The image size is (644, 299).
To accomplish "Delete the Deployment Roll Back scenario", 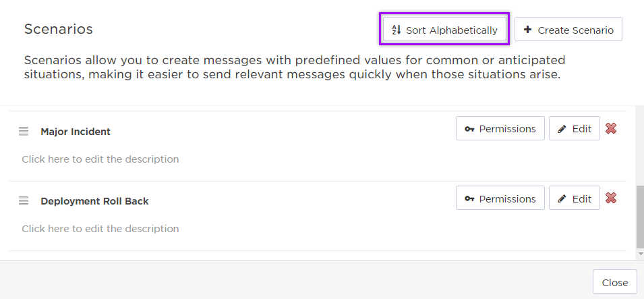I will pyautogui.click(x=611, y=198).
